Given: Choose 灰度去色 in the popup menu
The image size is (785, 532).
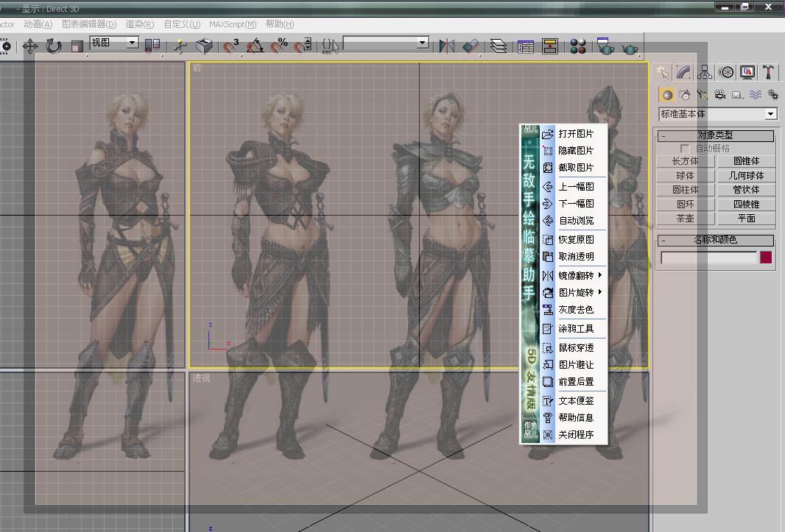Looking at the screenshot, I should [574, 309].
